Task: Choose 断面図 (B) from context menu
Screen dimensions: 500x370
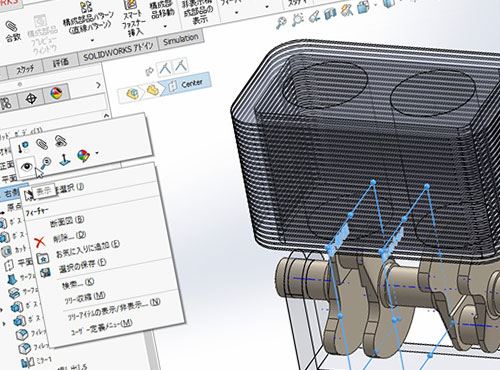Action: pyautogui.click(x=67, y=221)
